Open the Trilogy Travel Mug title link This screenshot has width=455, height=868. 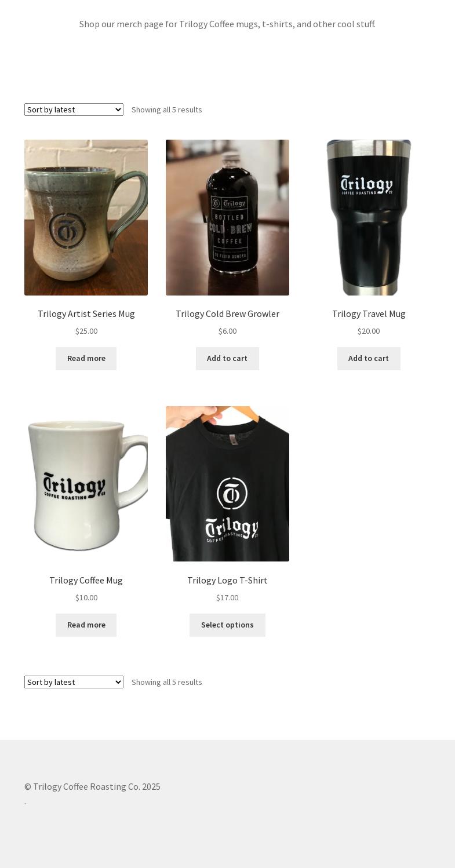click(x=369, y=313)
